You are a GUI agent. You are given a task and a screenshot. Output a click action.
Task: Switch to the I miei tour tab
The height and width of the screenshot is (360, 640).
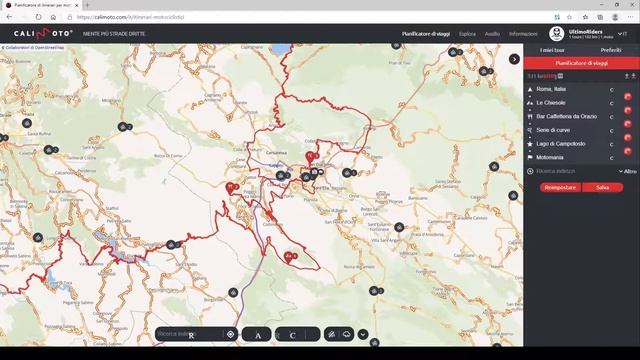click(552, 50)
